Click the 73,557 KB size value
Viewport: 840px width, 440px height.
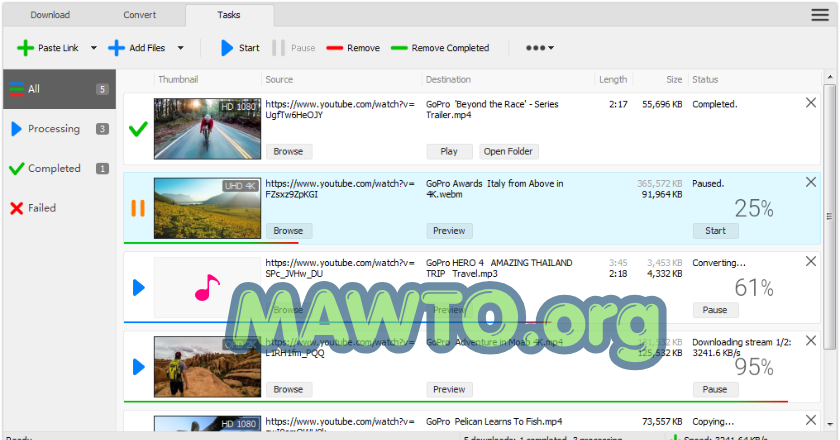coord(662,422)
